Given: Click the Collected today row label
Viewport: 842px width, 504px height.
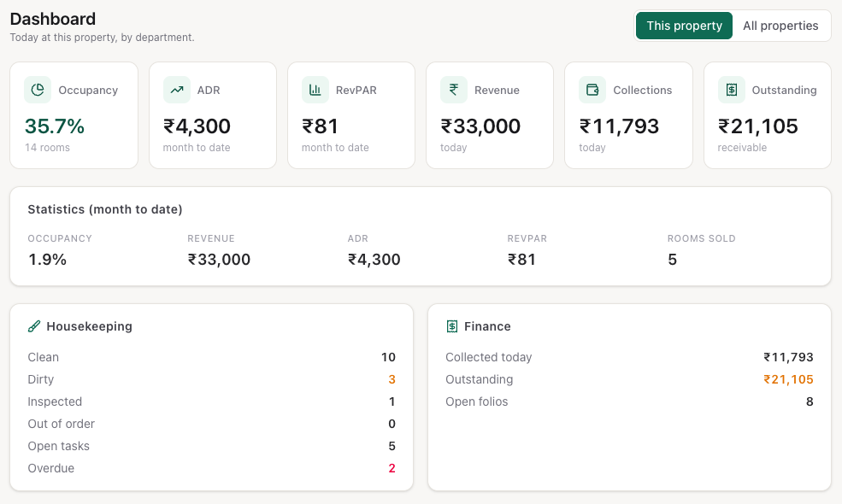Looking at the screenshot, I should [x=489, y=357].
